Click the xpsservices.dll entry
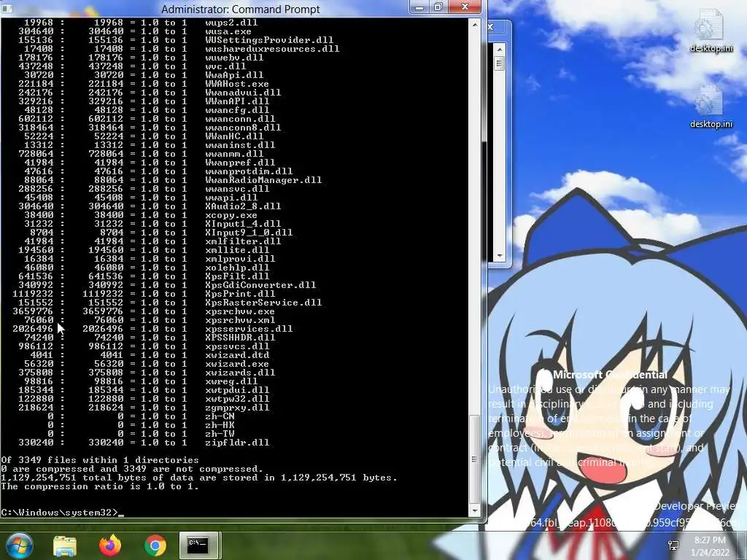 coord(249,329)
